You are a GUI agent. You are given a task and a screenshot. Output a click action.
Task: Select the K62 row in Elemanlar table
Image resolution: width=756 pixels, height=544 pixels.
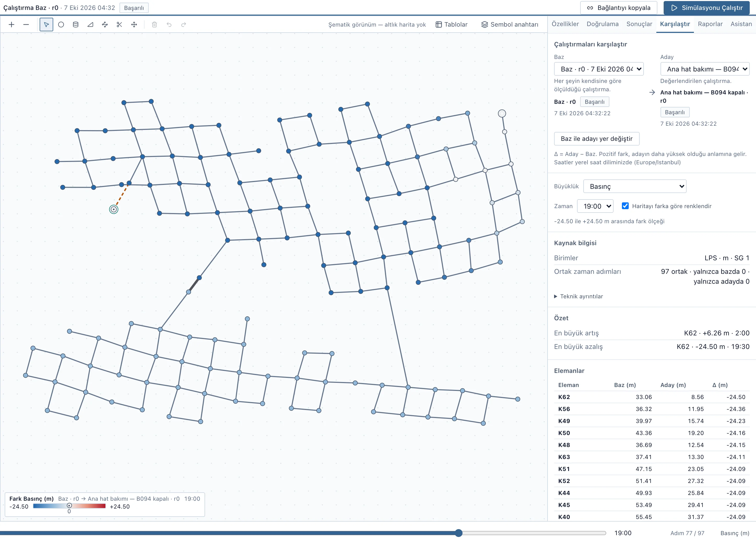pos(651,397)
